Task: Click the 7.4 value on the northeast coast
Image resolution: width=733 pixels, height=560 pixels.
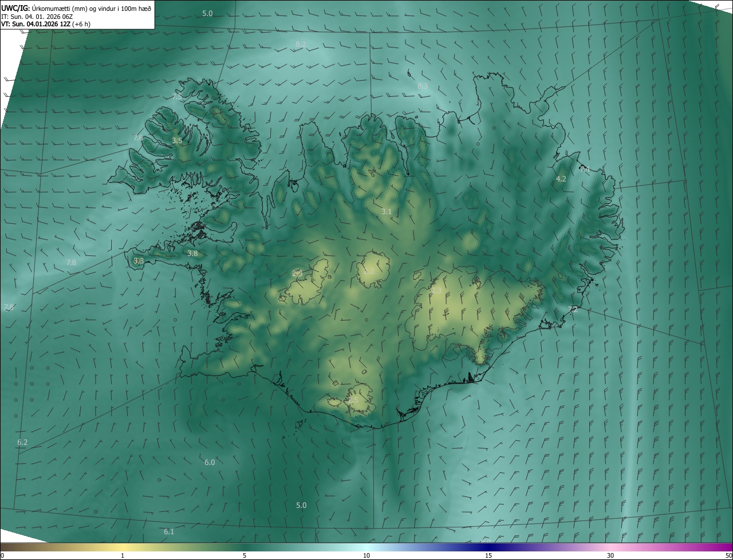Action: (x=584, y=169)
